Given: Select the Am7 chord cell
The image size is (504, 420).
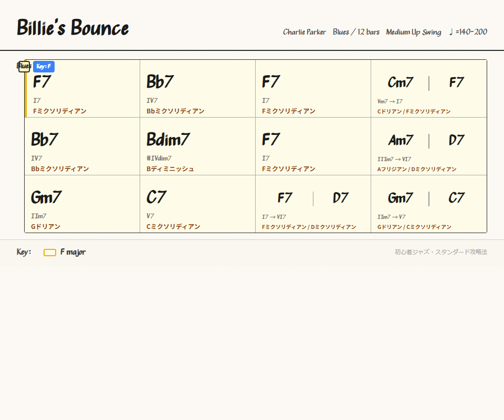Looking at the screenshot, I should tap(402, 140).
